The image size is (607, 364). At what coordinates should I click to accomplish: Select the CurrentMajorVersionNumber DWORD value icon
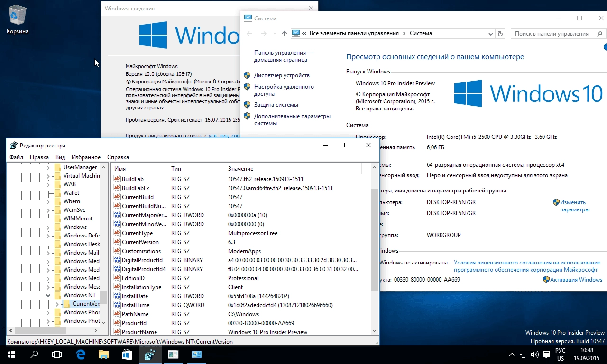(x=118, y=215)
